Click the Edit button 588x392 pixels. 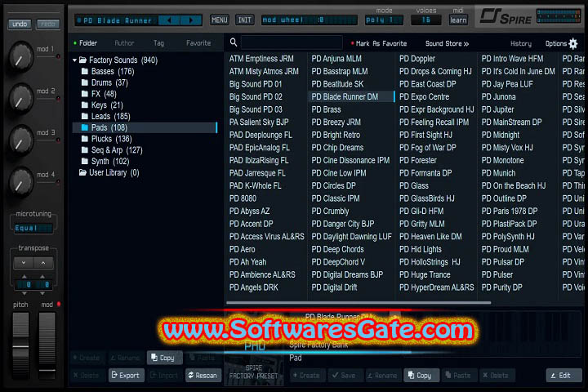pyautogui.click(x=564, y=375)
